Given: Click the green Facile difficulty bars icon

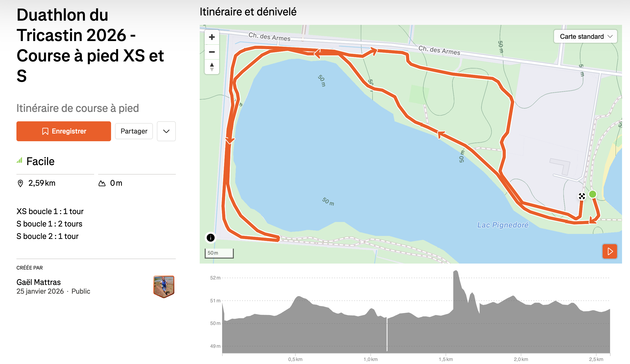Looking at the screenshot, I should coord(19,160).
